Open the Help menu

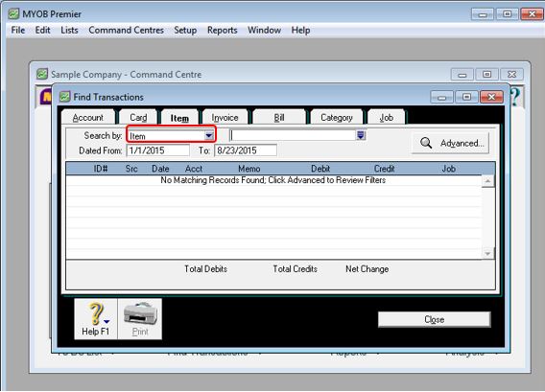(300, 31)
